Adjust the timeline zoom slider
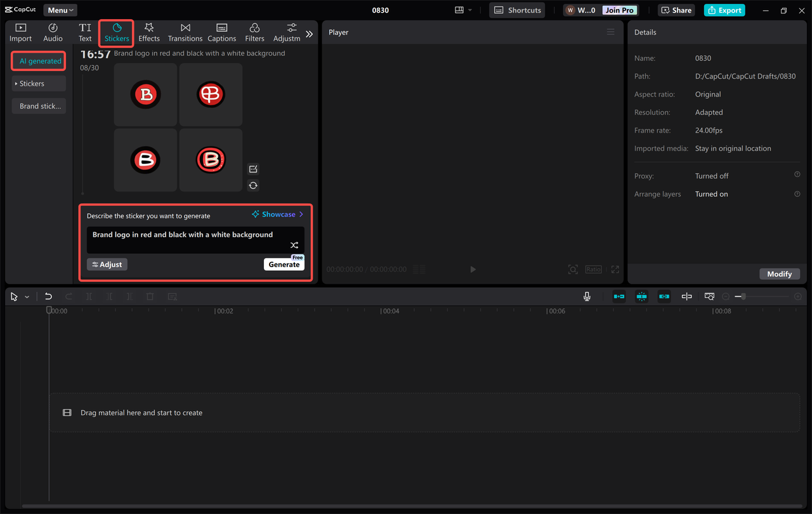The image size is (812, 514). pos(742,296)
